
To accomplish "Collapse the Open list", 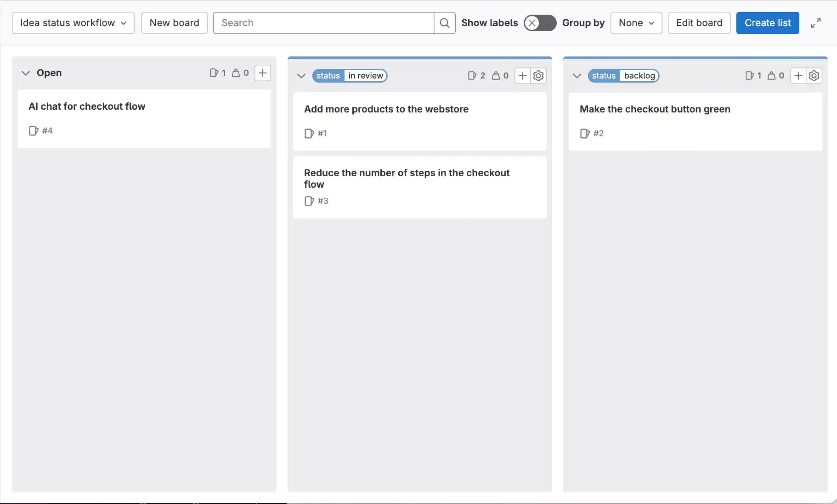I will pos(25,73).
